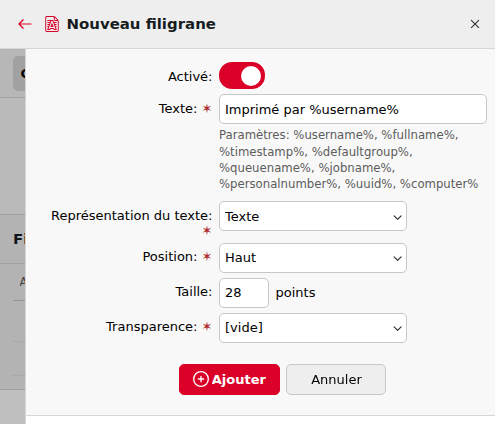Image resolution: width=495 pixels, height=424 pixels.
Task: Click the Représentation du texte label
Action: pyautogui.click(x=132, y=216)
